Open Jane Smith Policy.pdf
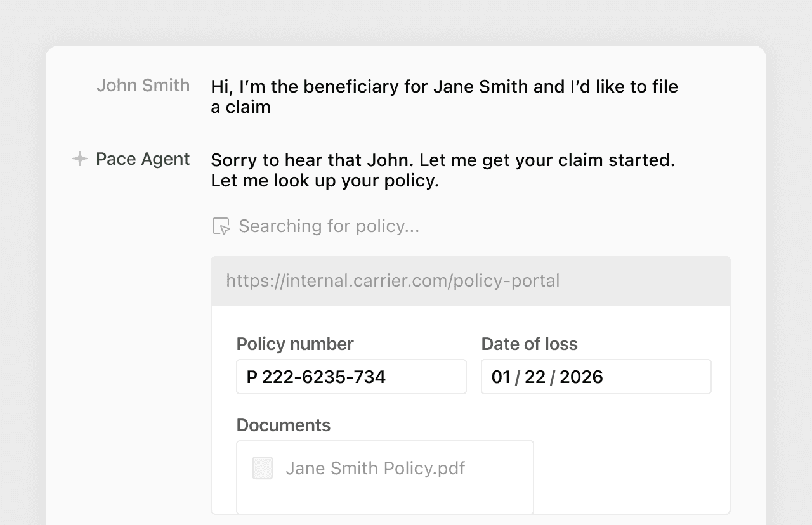This screenshot has width=812, height=525. coord(376,468)
